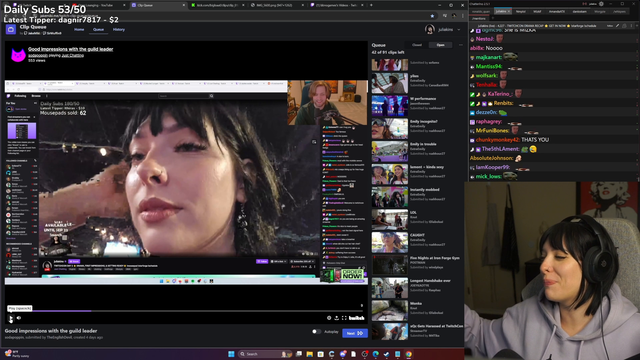This screenshot has height=360, width=640.
Task: Switch to the Queue tab
Action: 98,29
